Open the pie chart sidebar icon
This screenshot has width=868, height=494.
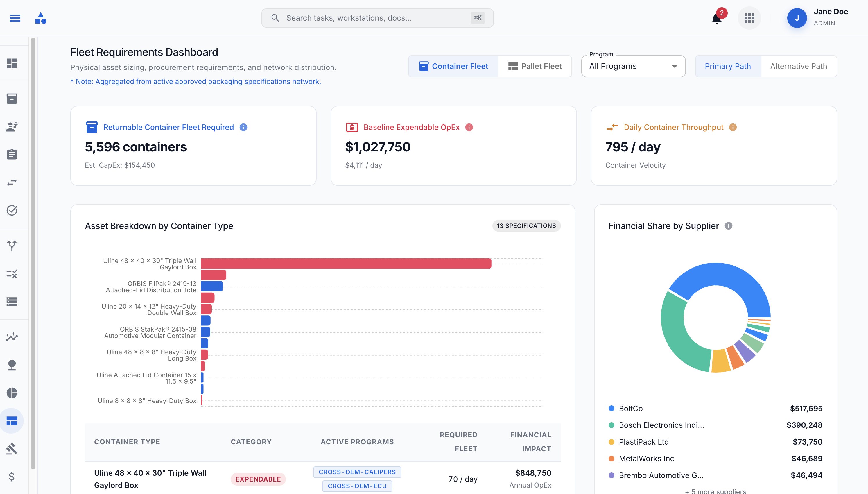coord(12,393)
